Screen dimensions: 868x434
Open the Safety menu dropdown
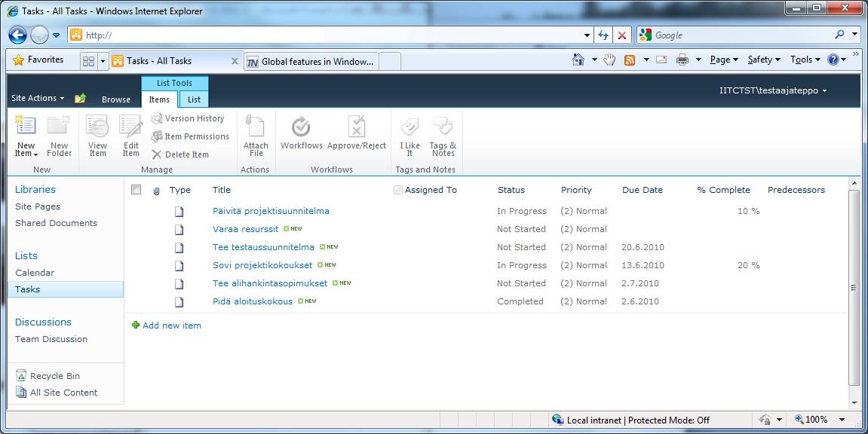764,60
